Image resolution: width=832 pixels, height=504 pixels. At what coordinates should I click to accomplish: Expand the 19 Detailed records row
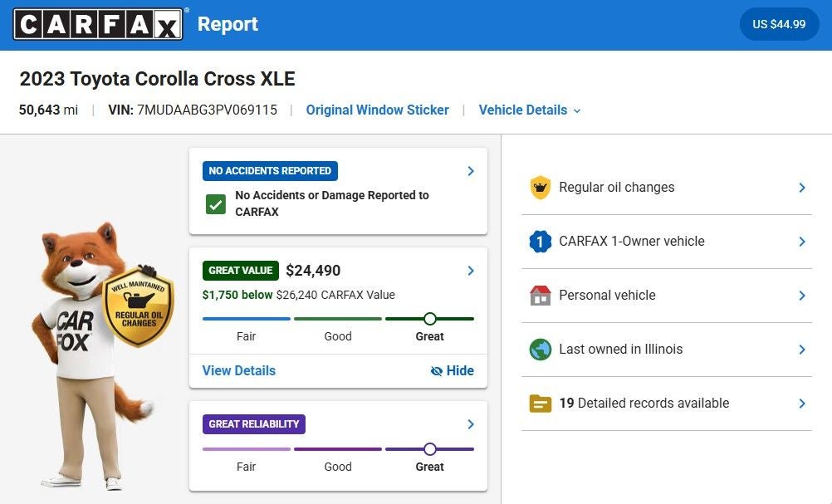[802, 403]
